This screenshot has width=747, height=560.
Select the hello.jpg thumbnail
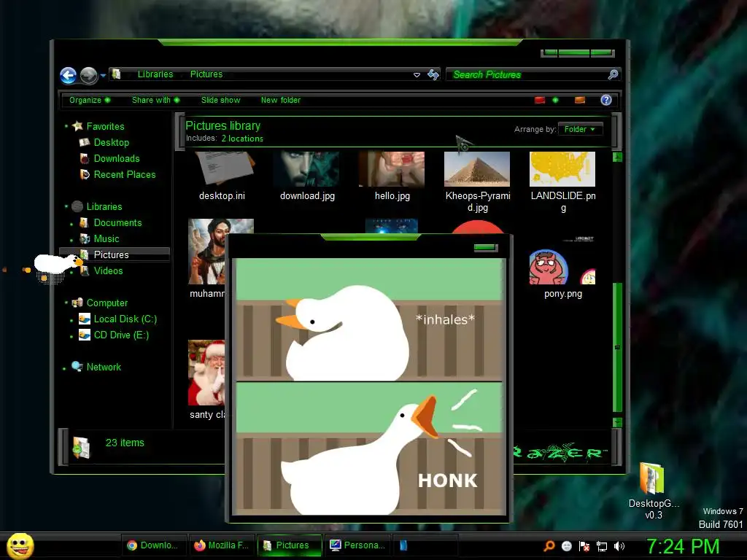coord(392,169)
